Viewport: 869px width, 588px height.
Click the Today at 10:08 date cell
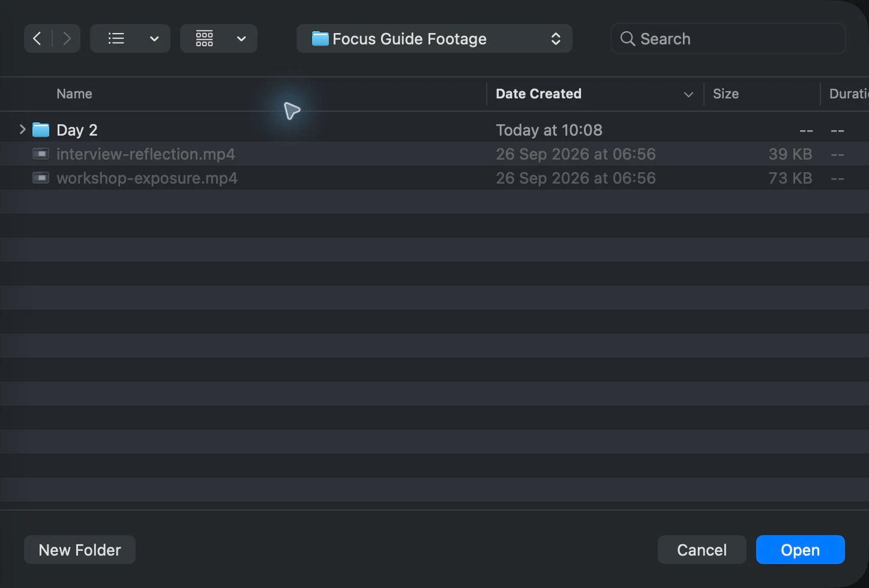pos(549,130)
